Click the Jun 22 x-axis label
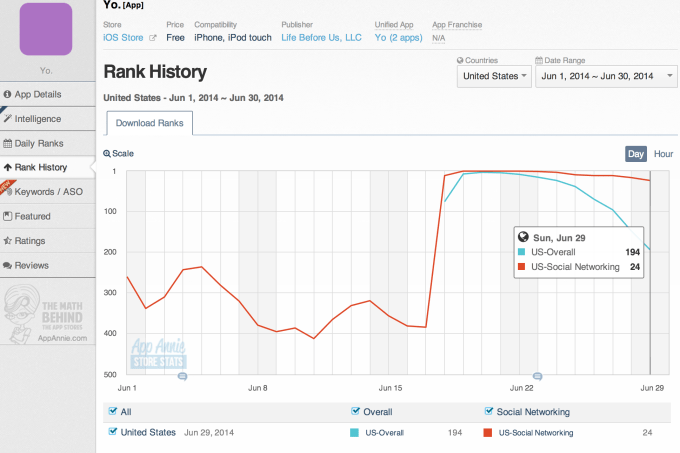 pyautogui.click(x=522, y=388)
